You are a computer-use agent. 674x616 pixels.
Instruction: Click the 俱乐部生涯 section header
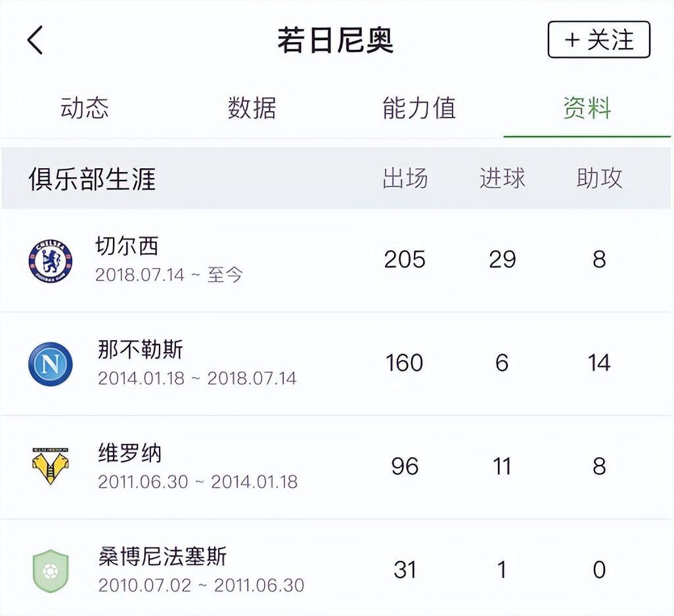point(93,178)
